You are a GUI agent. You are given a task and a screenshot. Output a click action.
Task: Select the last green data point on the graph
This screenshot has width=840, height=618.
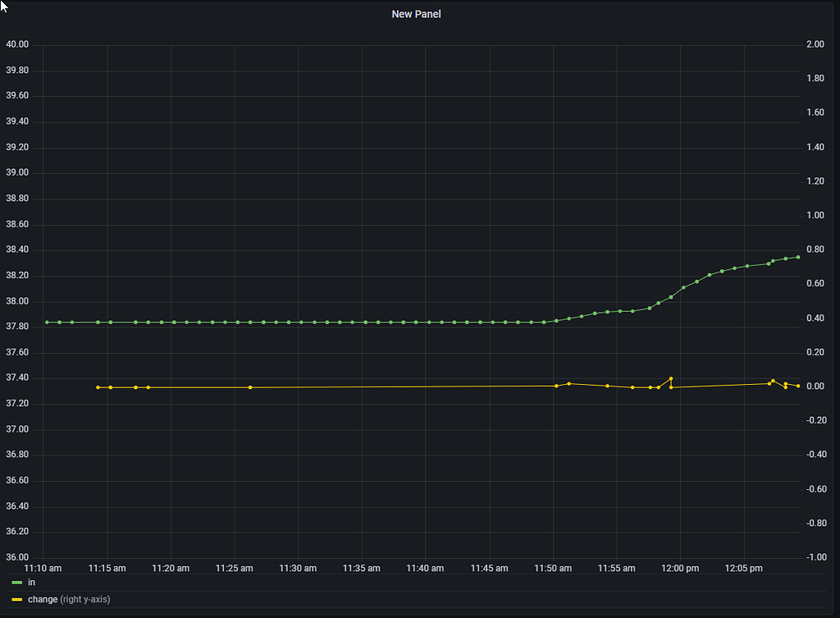coord(799,256)
